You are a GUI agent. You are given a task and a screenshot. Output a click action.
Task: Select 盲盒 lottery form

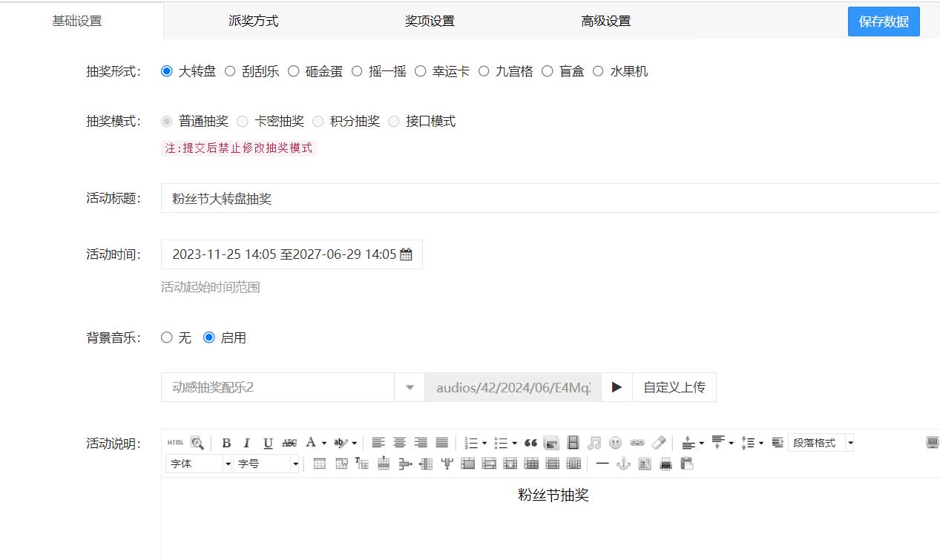[x=548, y=71]
